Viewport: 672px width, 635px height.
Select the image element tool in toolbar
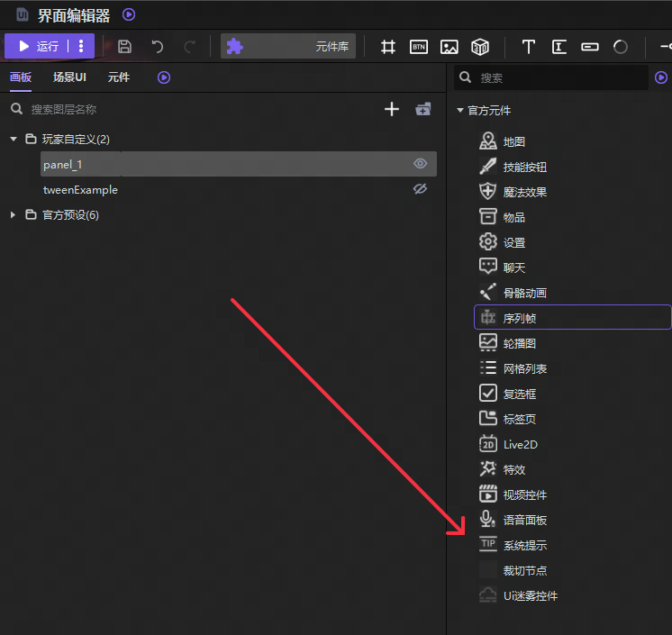[x=450, y=47]
